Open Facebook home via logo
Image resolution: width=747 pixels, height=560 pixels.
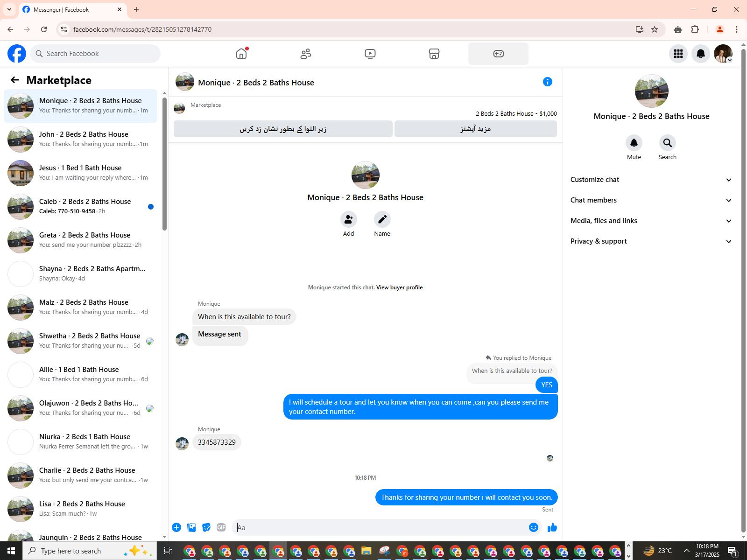(17, 54)
